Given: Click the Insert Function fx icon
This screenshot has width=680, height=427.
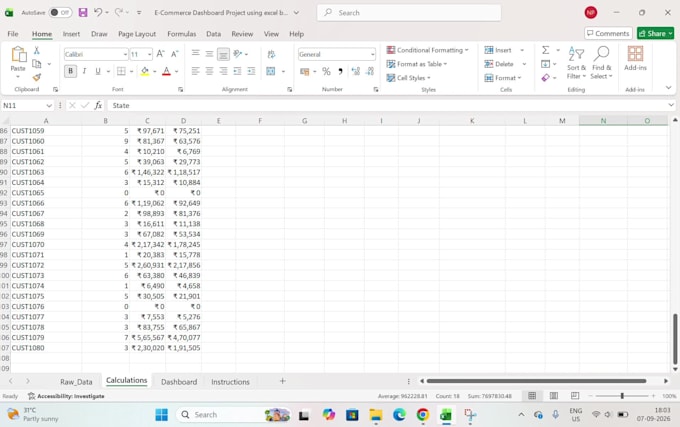Looking at the screenshot, I should (98, 105).
